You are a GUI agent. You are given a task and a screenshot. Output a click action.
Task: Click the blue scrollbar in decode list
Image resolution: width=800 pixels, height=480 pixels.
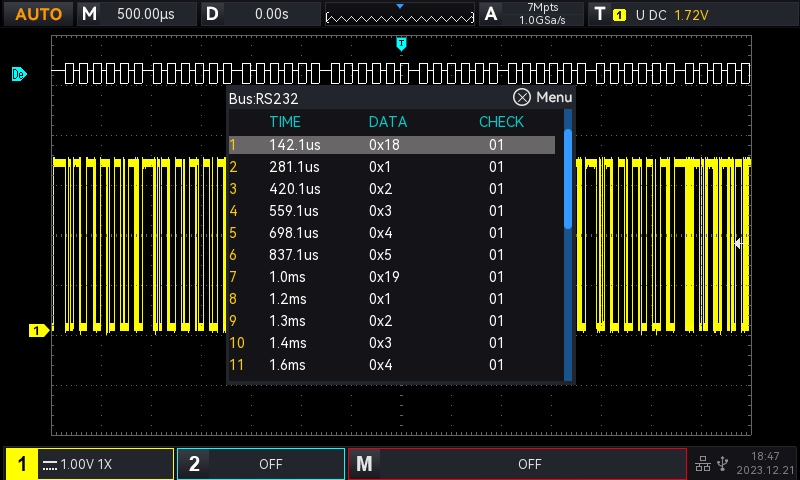click(568, 180)
